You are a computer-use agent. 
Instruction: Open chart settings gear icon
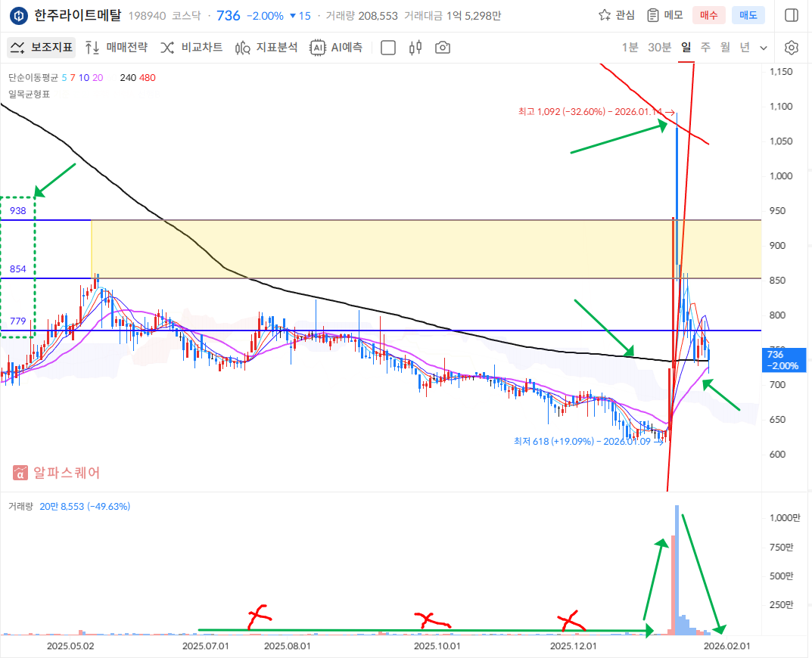click(792, 48)
